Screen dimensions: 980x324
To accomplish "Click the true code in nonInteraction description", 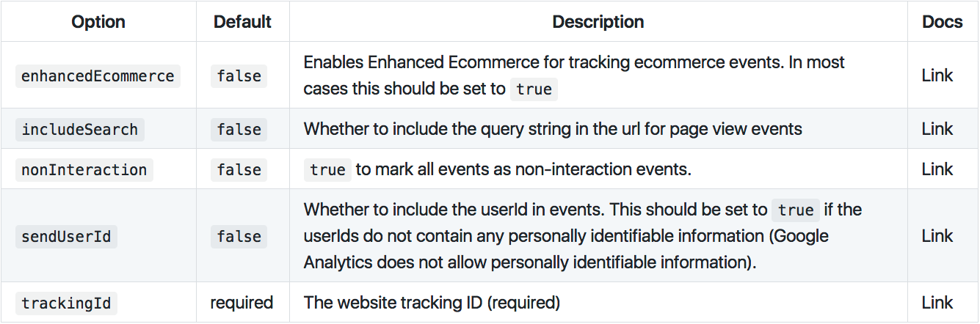I will tap(327, 170).
